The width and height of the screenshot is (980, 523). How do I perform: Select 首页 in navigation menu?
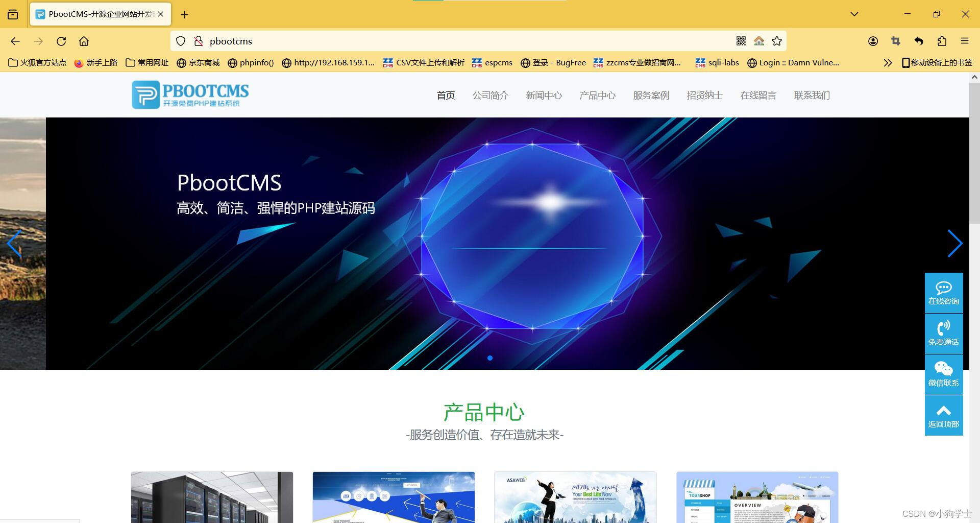[x=446, y=96]
